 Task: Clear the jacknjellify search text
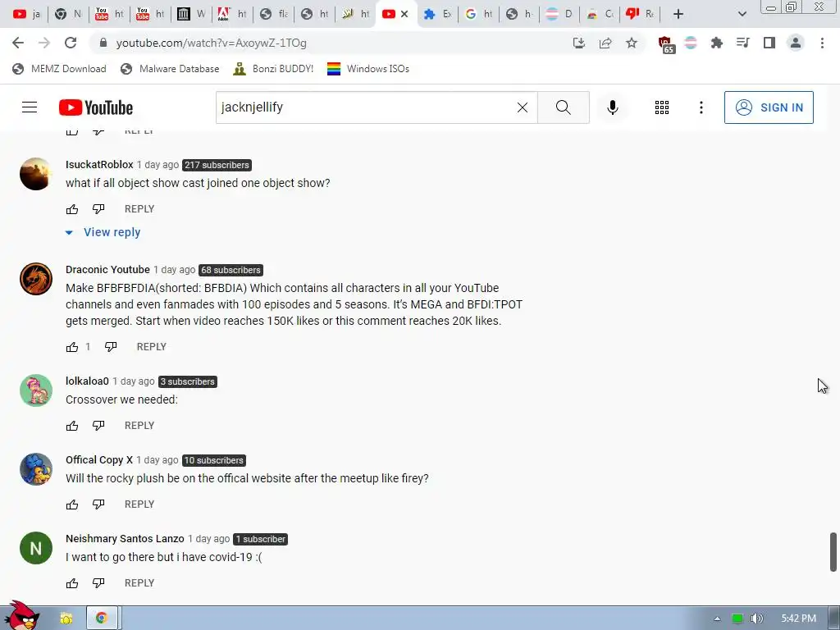523,107
